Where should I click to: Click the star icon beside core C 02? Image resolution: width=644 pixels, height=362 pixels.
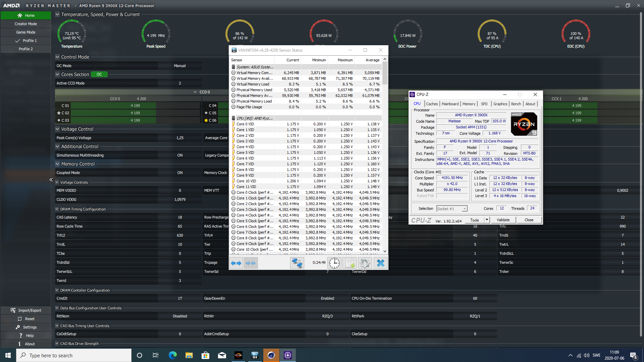point(59,113)
